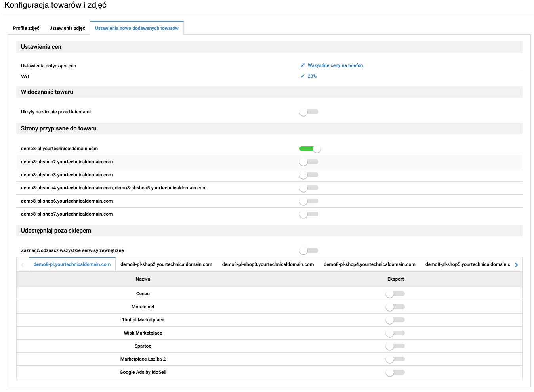This screenshot has height=392, width=534.
Task: Click the demo8-pl-shop7.yourtechnicaldomain.com row label
Action: pos(67,214)
